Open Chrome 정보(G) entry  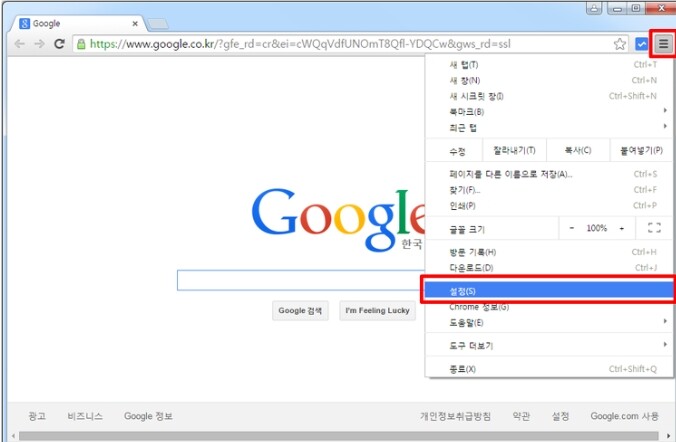[548, 307]
